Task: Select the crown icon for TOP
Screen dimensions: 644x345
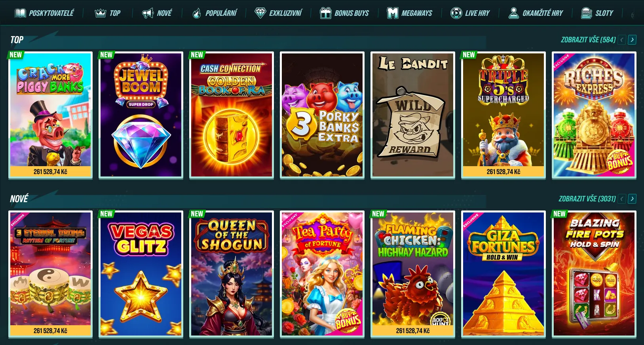Action: click(100, 13)
